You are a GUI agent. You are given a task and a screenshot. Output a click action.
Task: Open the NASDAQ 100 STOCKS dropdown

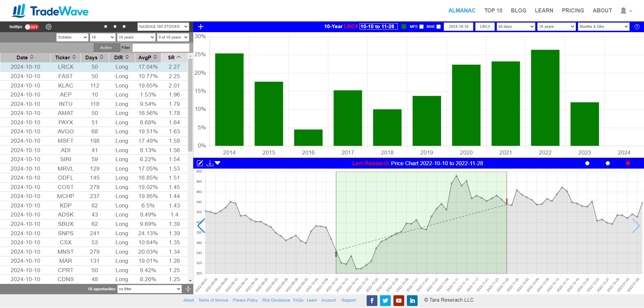pyautogui.click(x=163, y=27)
